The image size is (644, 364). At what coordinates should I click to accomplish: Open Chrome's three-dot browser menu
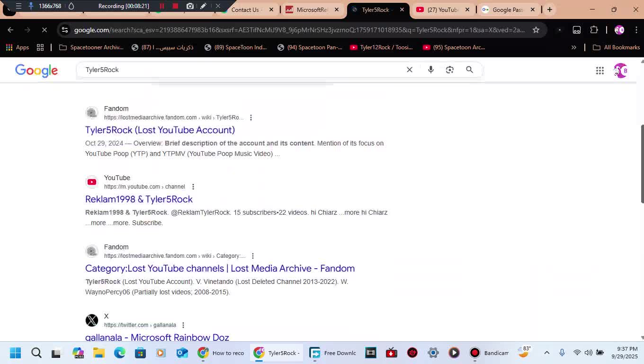pos(637,29)
